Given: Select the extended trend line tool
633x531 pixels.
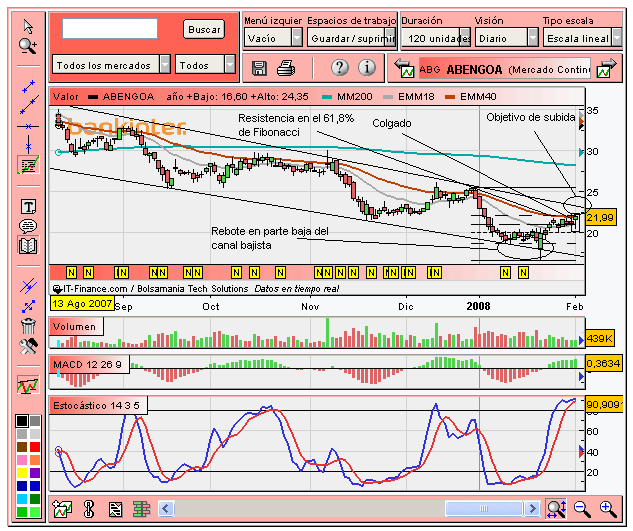Looking at the screenshot, I should (x=29, y=105).
